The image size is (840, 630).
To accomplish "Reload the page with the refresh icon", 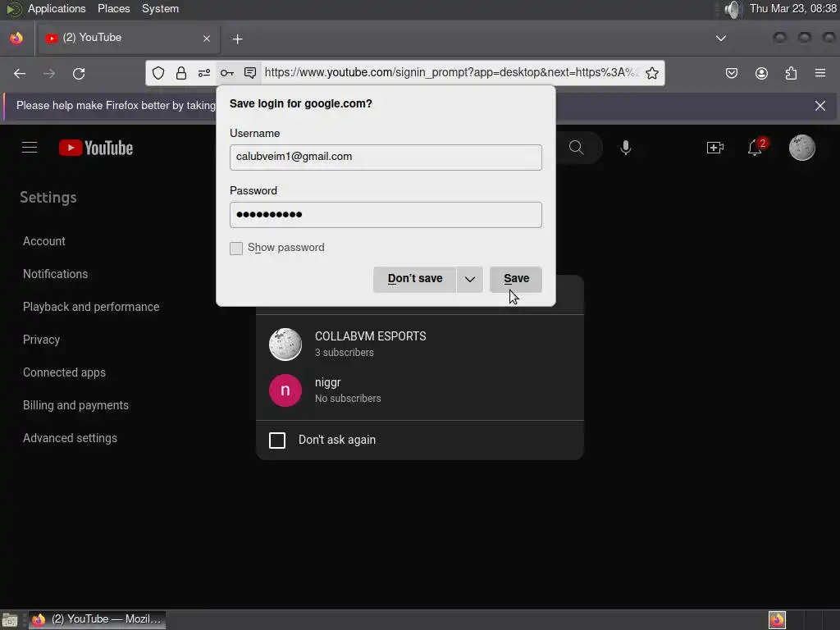I will click(79, 73).
